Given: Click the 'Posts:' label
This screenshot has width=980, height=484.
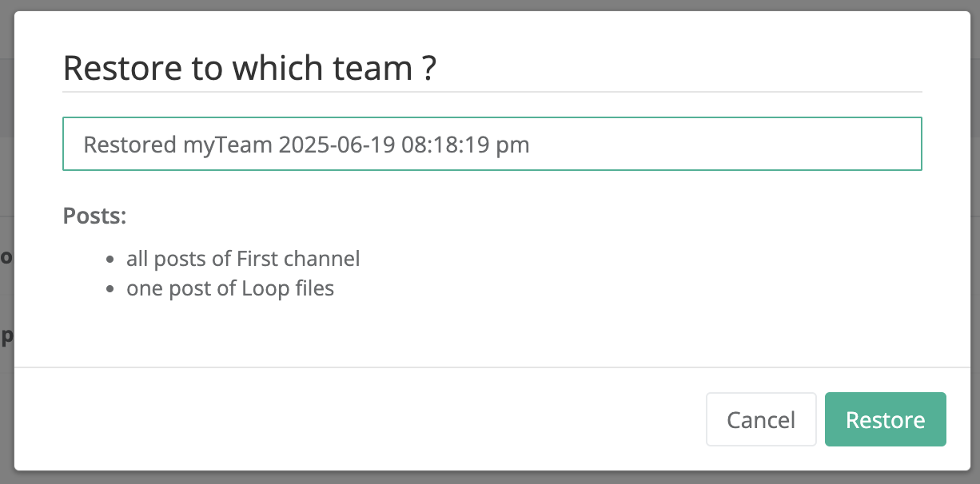Looking at the screenshot, I should pyautogui.click(x=94, y=216).
